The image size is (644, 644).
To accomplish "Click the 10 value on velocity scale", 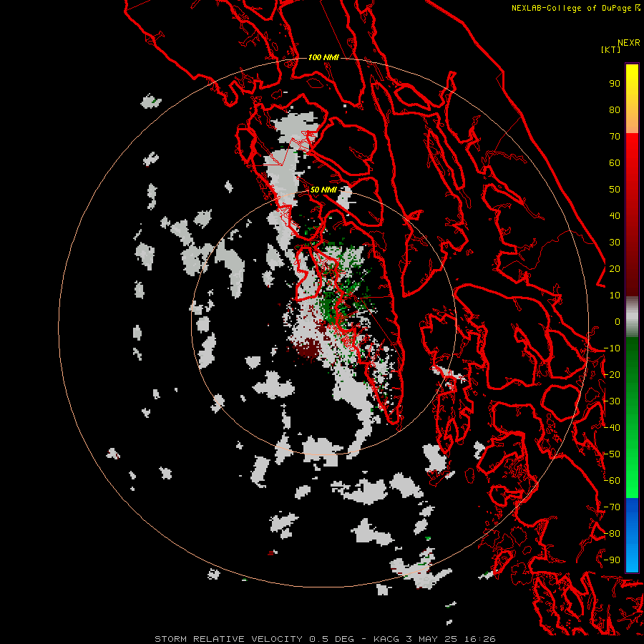I will click(x=615, y=296).
